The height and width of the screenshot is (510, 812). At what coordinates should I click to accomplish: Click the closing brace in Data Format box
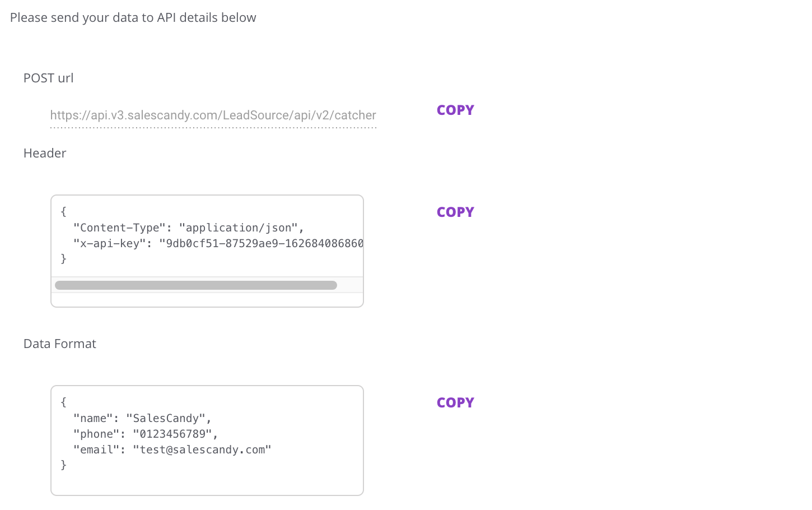coord(64,465)
